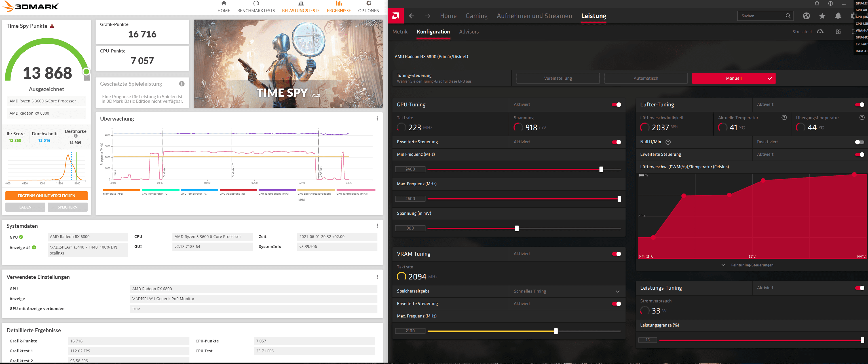The height and width of the screenshot is (364, 868).
Task: Toggle GPU-Tuning switch
Action: point(616,104)
